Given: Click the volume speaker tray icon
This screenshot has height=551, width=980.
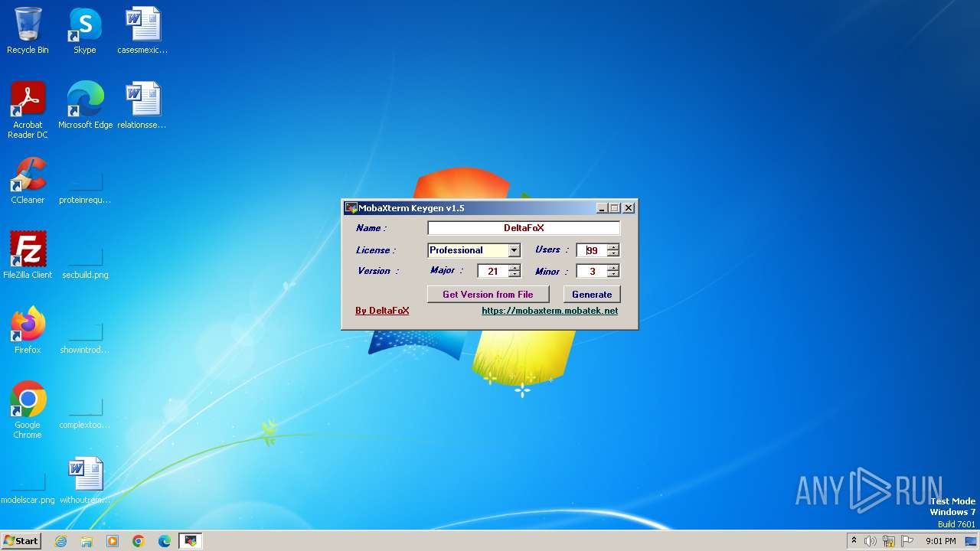Looking at the screenshot, I should [x=871, y=541].
